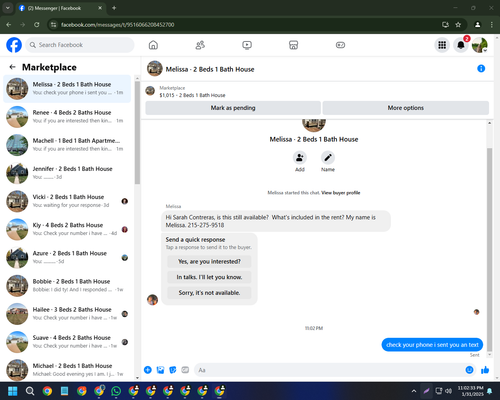This screenshot has height=400, width=500.
Task: Open WhatsApp from the taskbar
Action: [x=116, y=391]
